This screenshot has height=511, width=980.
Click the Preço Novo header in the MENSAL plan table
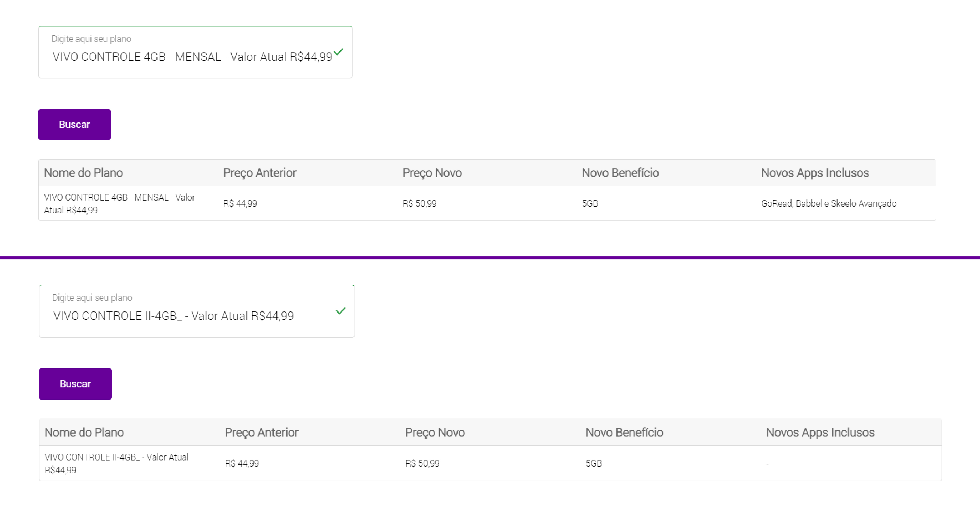click(x=432, y=173)
